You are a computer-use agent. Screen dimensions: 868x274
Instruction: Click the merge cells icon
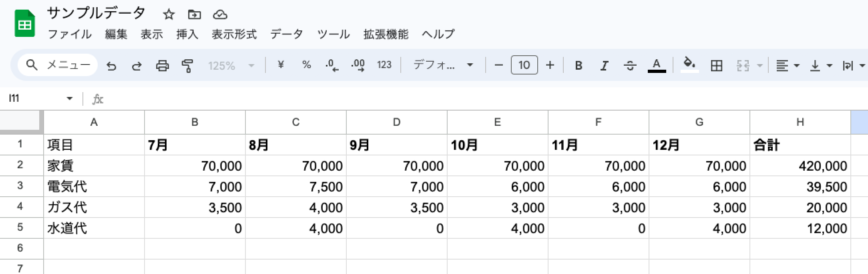[x=743, y=65]
